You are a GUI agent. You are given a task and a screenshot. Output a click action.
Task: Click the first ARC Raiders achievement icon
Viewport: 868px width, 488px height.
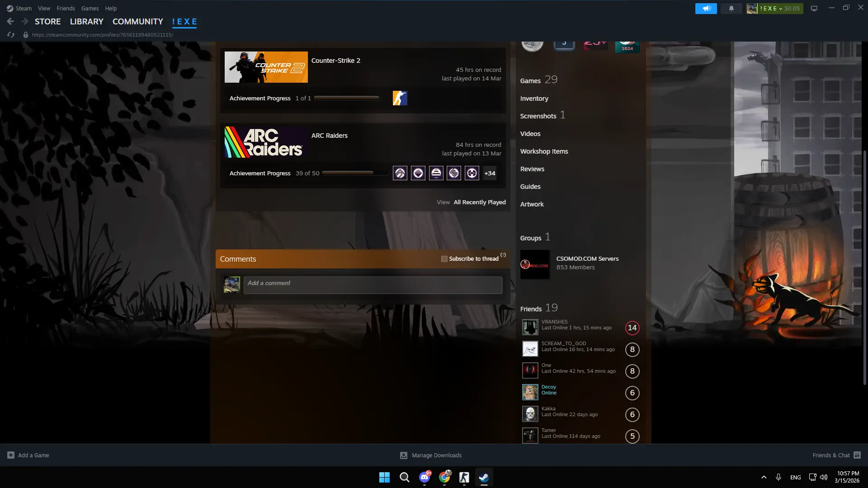point(400,173)
